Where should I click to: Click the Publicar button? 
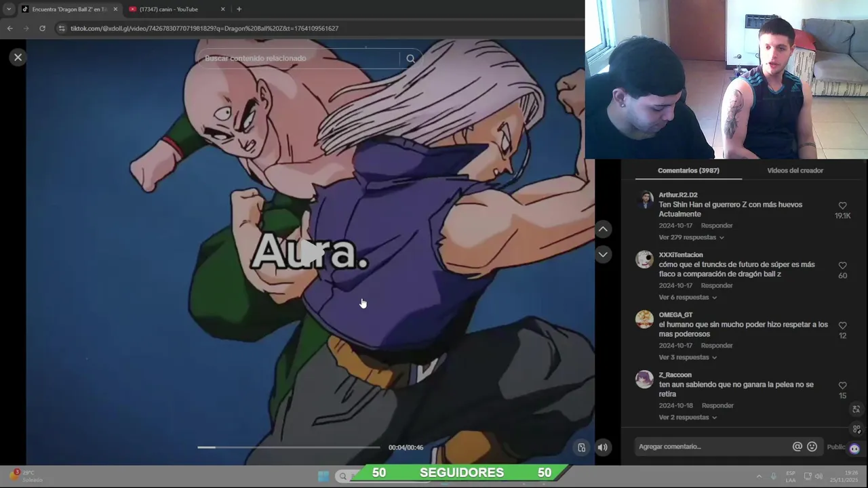point(837,447)
